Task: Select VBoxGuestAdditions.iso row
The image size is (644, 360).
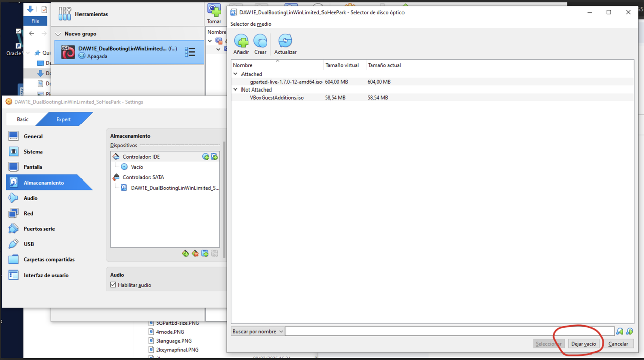Action: click(x=433, y=98)
